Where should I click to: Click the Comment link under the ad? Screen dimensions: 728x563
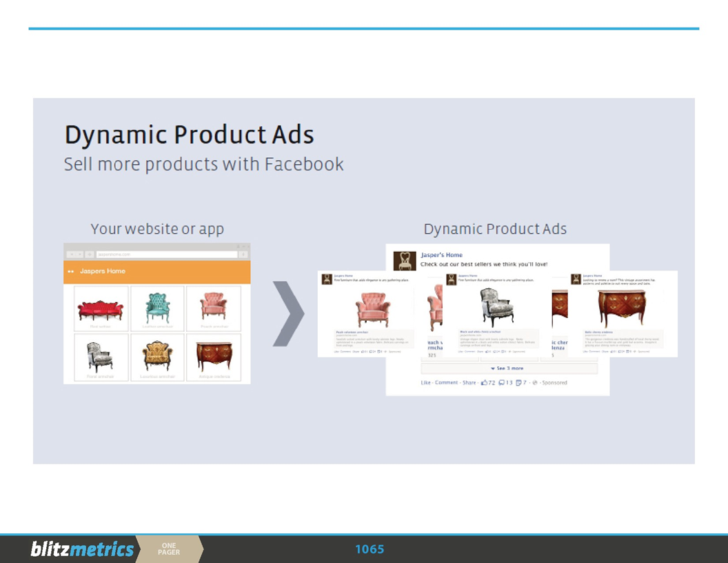click(x=445, y=382)
